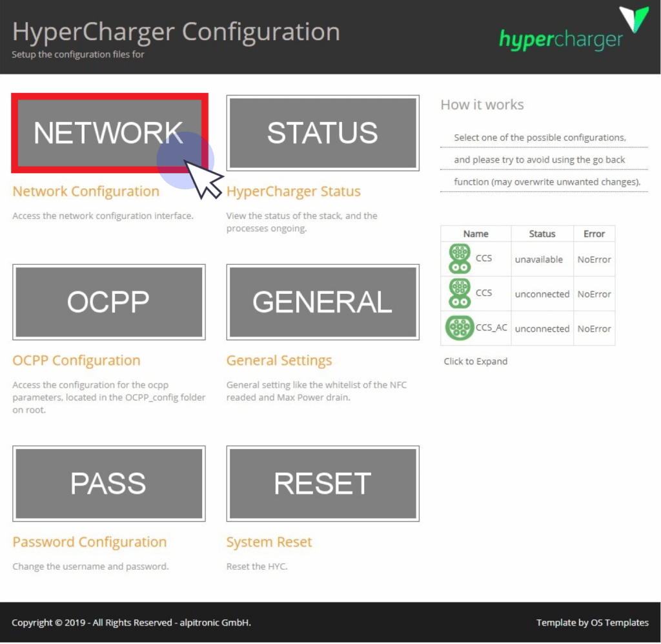The height and width of the screenshot is (644, 661).
Task: Select the NoError cell in the CCS_AC row
Action: coord(594,329)
